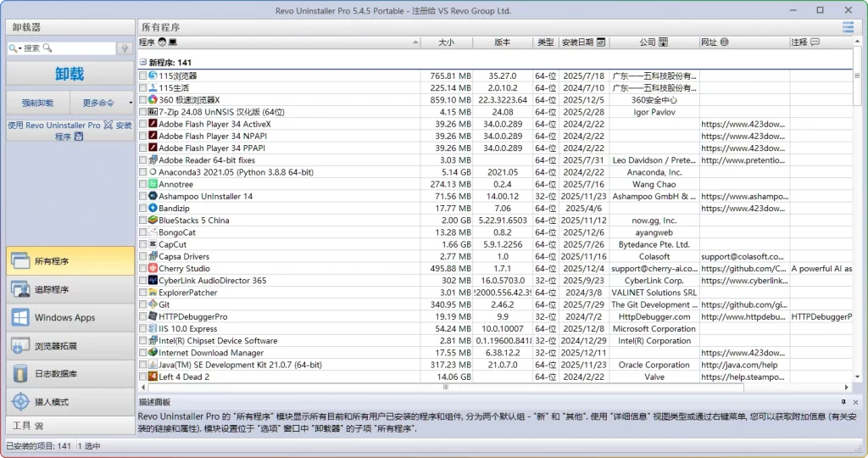Click the Annotree program icon
The height and width of the screenshot is (458, 868).
153,184
